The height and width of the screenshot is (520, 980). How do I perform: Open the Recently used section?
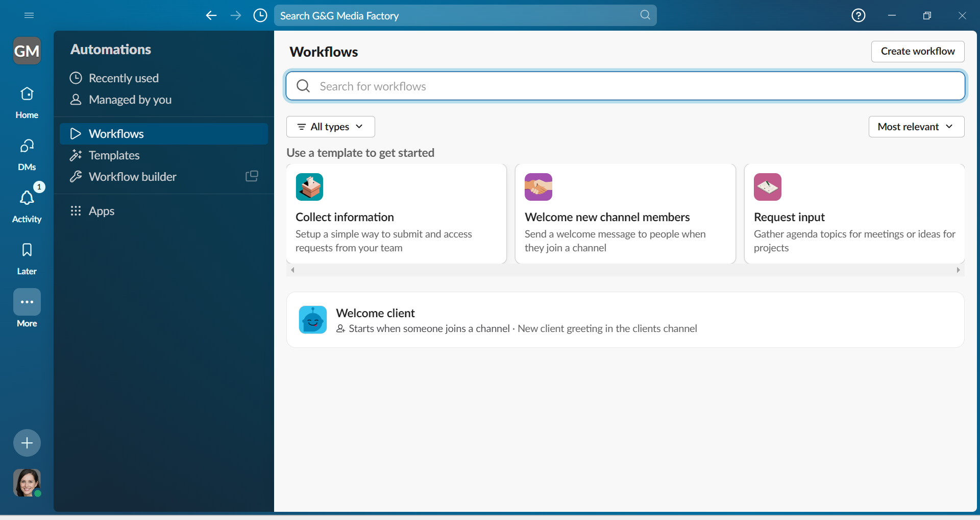pyautogui.click(x=124, y=78)
